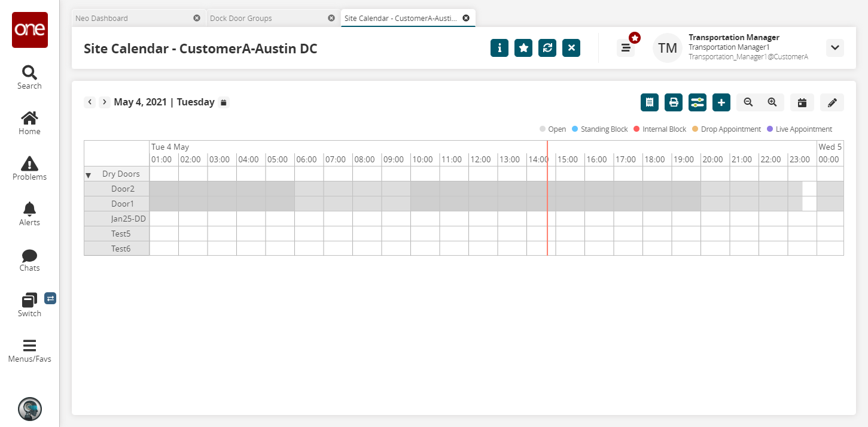
Task: Collapse the Dry Doors group triangle
Action: click(89, 175)
